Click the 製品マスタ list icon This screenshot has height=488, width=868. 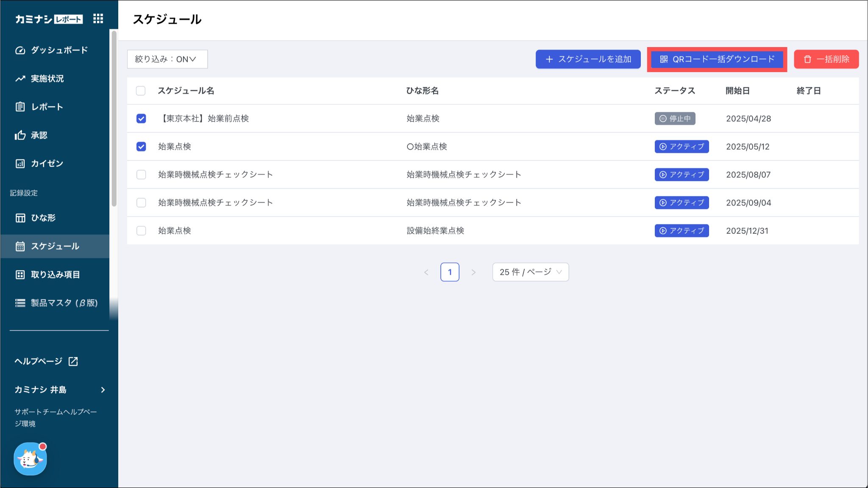pos(20,303)
